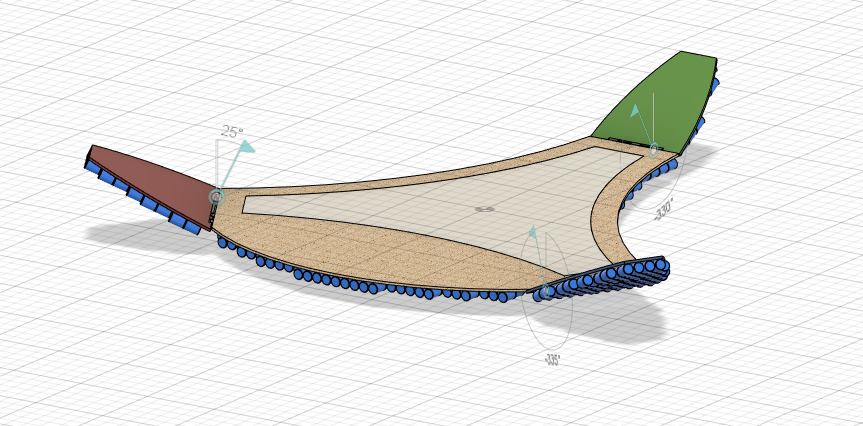Select the -330° angle dimension label
The width and height of the screenshot is (863, 426).
pyautogui.click(x=664, y=209)
